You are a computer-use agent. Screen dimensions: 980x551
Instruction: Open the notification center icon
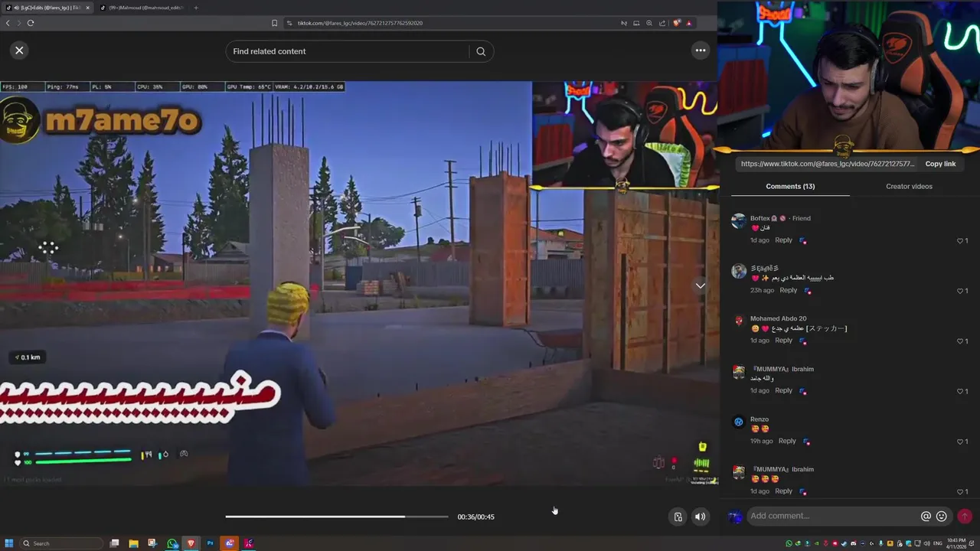click(x=972, y=543)
